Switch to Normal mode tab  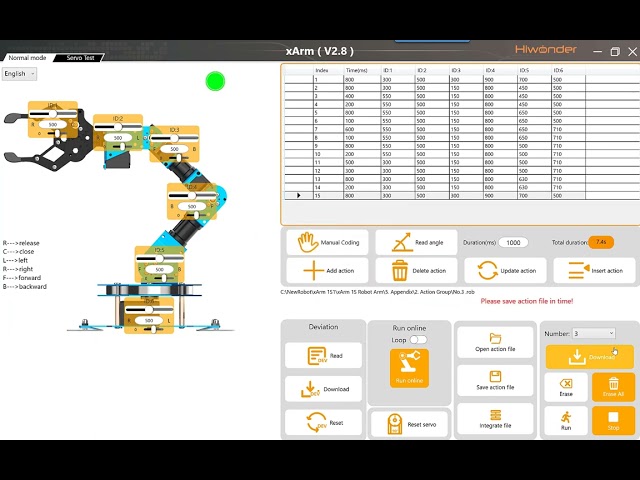click(x=27, y=58)
